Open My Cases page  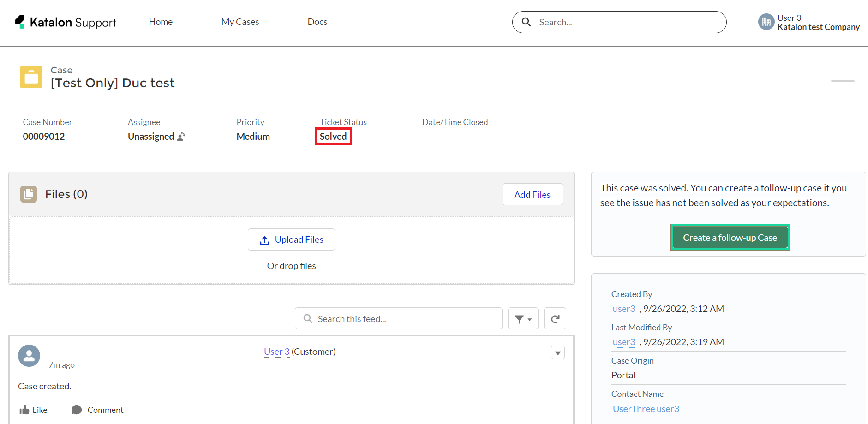pos(240,22)
